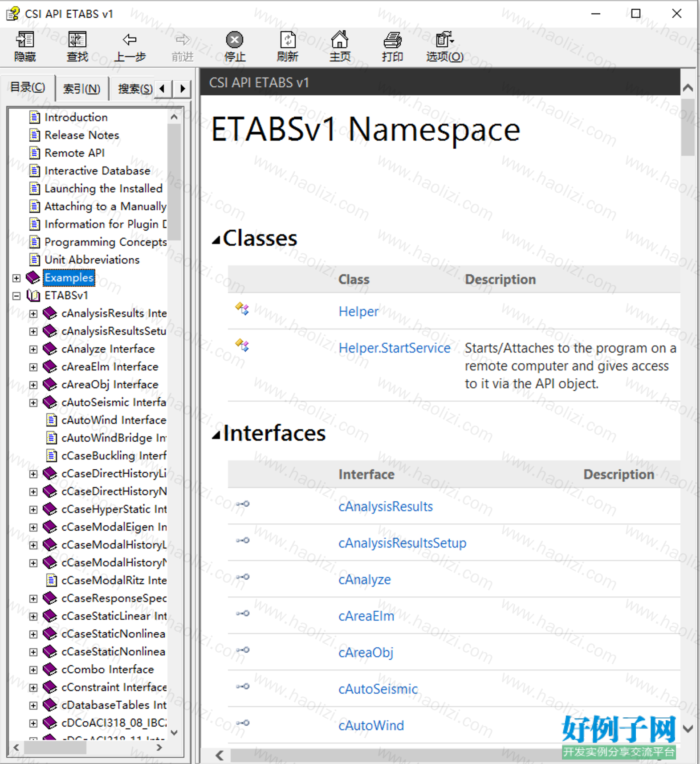This screenshot has width=700, height=764.
Task: Click the tab strip right arrow
Action: (182, 89)
